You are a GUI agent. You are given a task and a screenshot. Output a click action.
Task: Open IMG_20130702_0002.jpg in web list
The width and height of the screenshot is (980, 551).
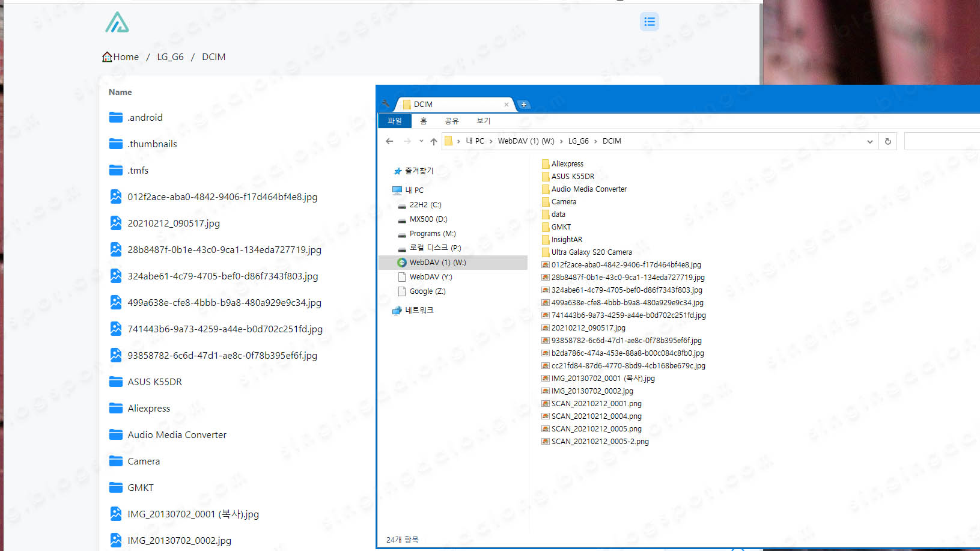tap(179, 540)
